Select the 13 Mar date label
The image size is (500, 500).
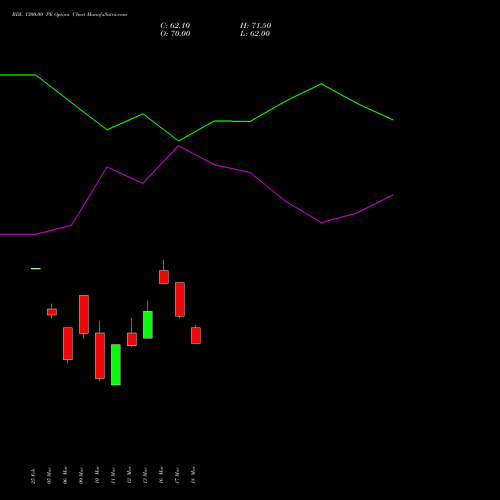tap(145, 476)
